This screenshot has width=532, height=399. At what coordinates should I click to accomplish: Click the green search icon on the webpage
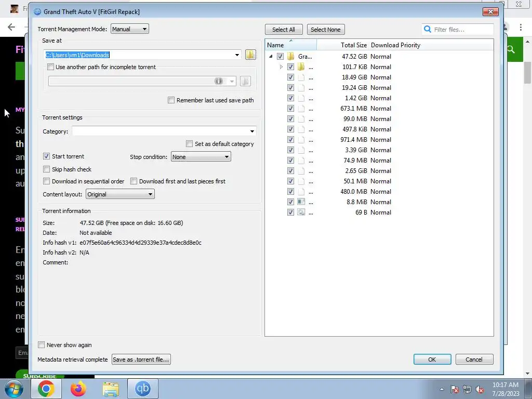511,50
